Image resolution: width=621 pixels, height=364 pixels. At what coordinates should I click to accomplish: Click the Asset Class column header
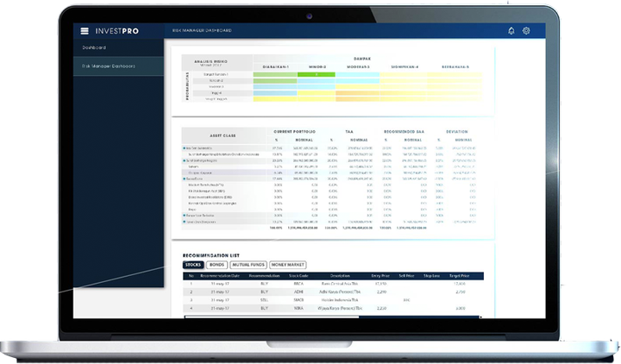coord(223,135)
